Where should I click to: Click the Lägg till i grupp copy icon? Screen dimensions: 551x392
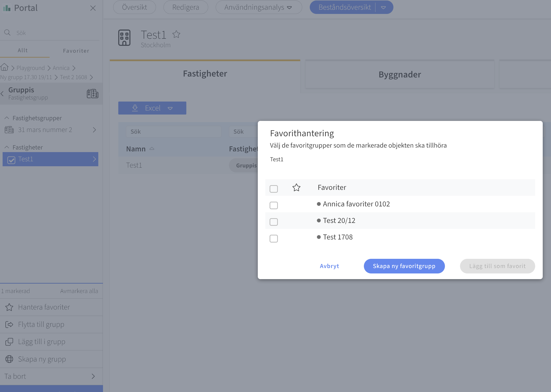tap(9, 342)
